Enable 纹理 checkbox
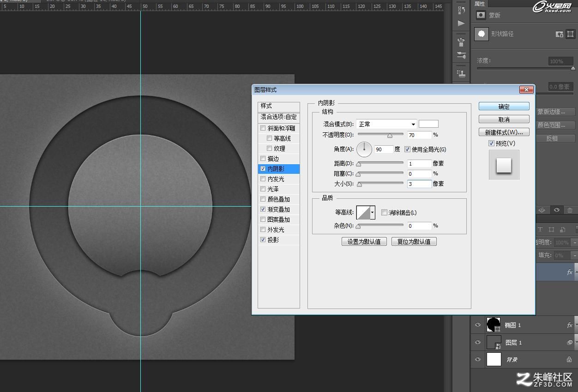The width and height of the screenshot is (578, 392). pyautogui.click(x=270, y=148)
